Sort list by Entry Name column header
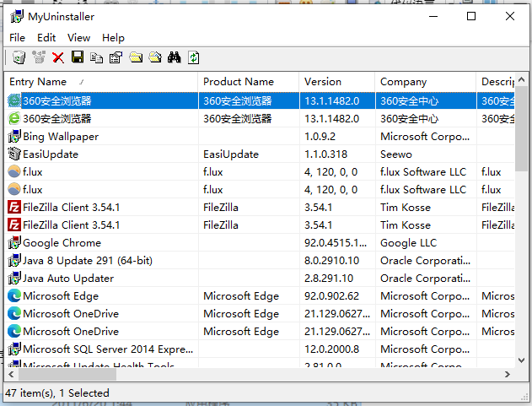The height and width of the screenshot is (406, 532). 101,82
